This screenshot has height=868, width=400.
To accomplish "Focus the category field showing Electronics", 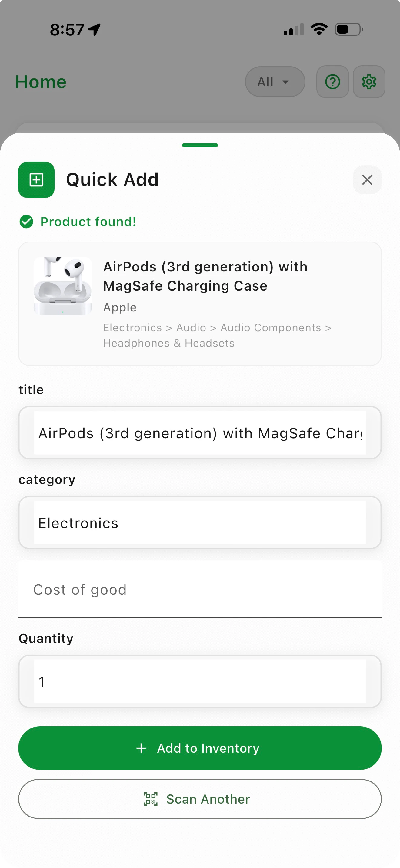I will tap(200, 523).
